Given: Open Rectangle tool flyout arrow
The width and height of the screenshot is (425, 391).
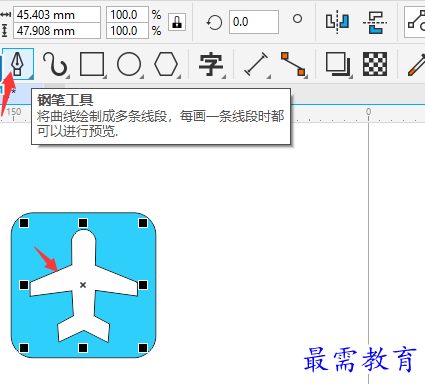Looking at the screenshot, I should [x=105, y=77].
